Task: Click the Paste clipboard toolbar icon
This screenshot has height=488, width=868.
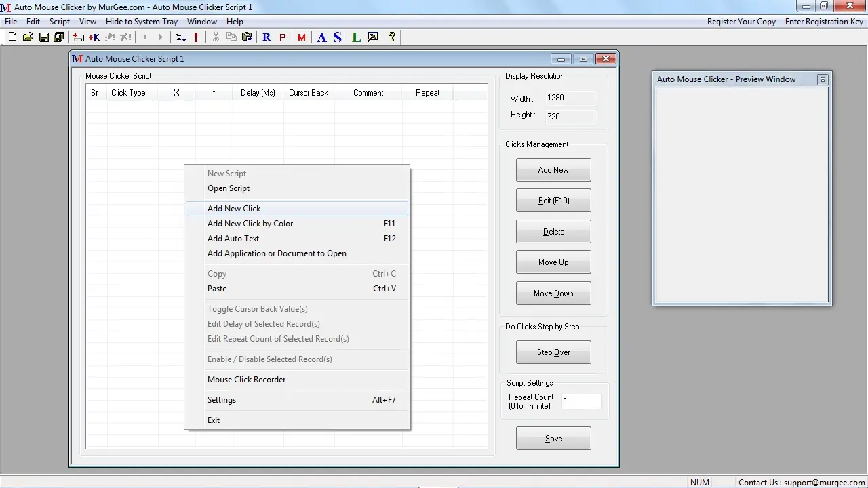Action: pos(247,37)
